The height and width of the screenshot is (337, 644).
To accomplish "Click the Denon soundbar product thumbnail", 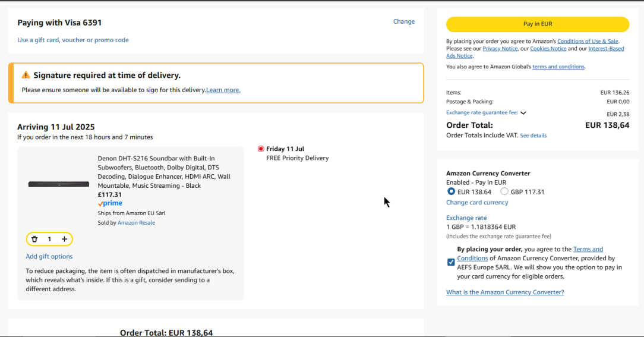I will (x=59, y=184).
